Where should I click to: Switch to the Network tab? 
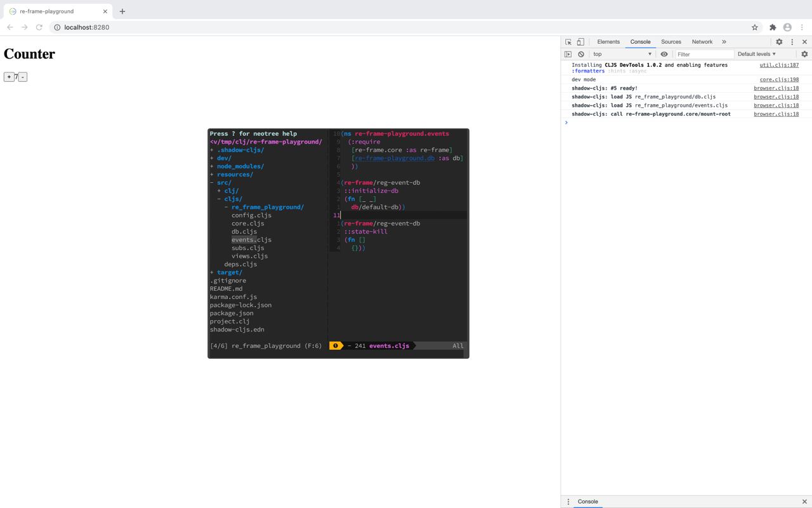702,42
